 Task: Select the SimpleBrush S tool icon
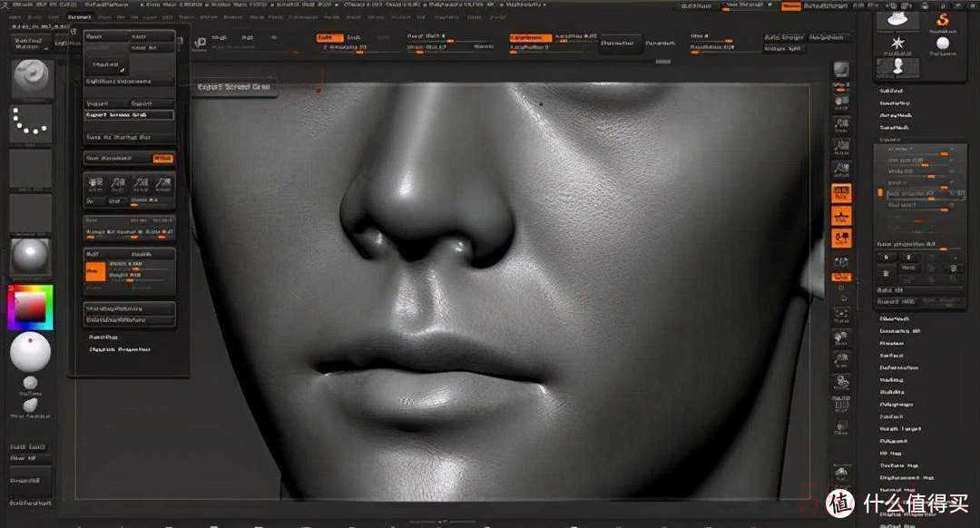pos(943,21)
